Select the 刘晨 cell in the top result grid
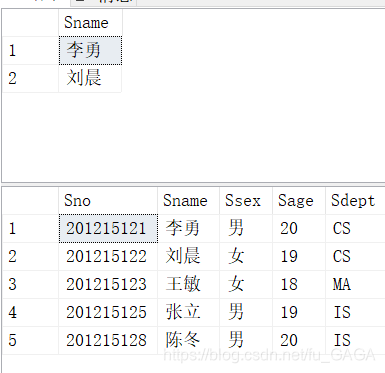This screenshot has height=373, width=385. [x=90, y=78]
